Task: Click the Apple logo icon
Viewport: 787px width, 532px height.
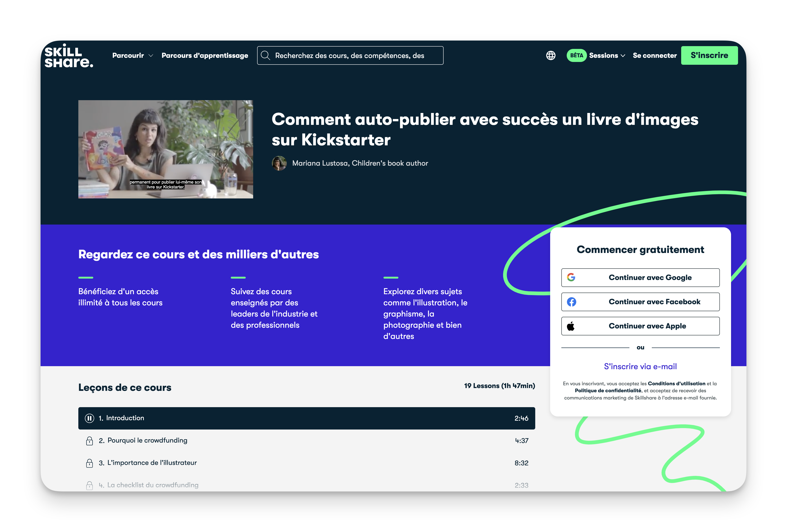Action: [x=571, y=326]
